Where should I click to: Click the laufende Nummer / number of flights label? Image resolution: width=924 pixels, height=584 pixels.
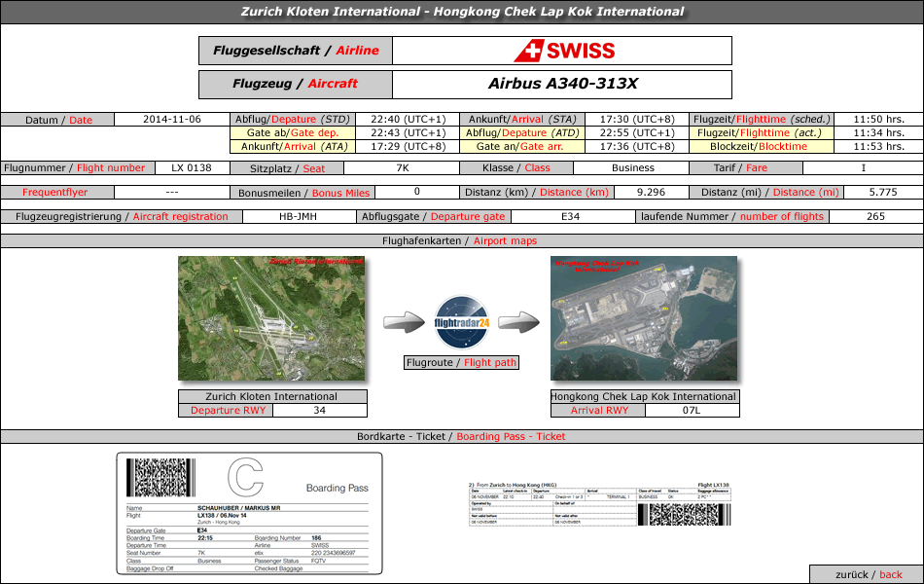coord(731,216)
